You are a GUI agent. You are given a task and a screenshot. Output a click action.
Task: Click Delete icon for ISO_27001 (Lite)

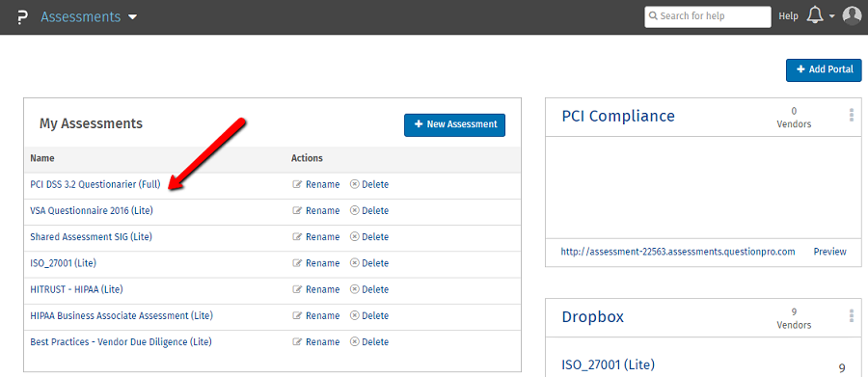355,263
